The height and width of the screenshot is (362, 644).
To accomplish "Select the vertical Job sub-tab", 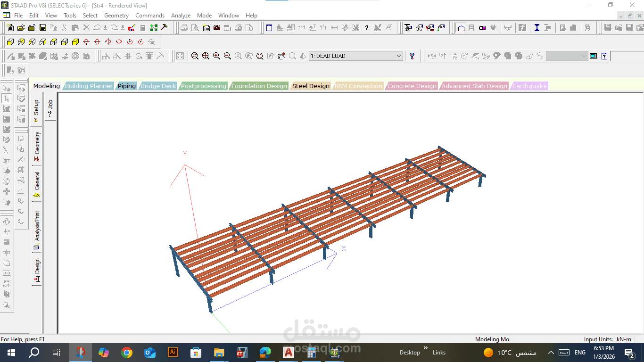I will pyautogui.click(x=50, y=108).
